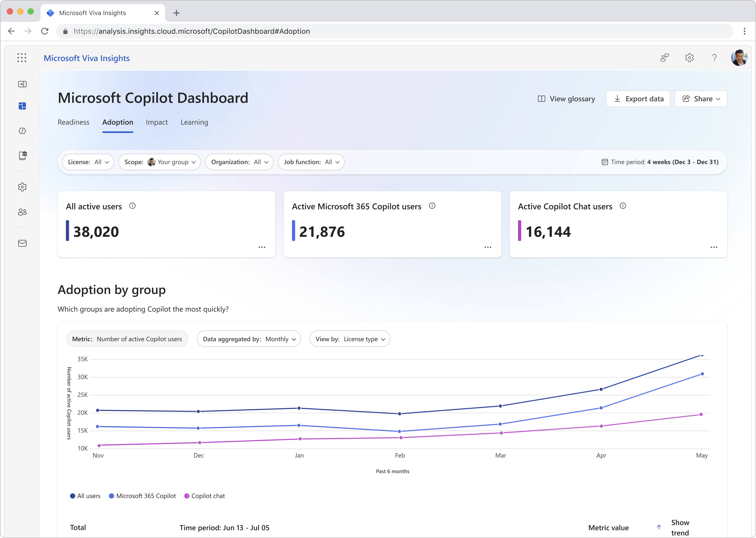The height and width of the screenshot is (538, 756).
Task: Click the "Total" row label
Action: click(78, 527)
